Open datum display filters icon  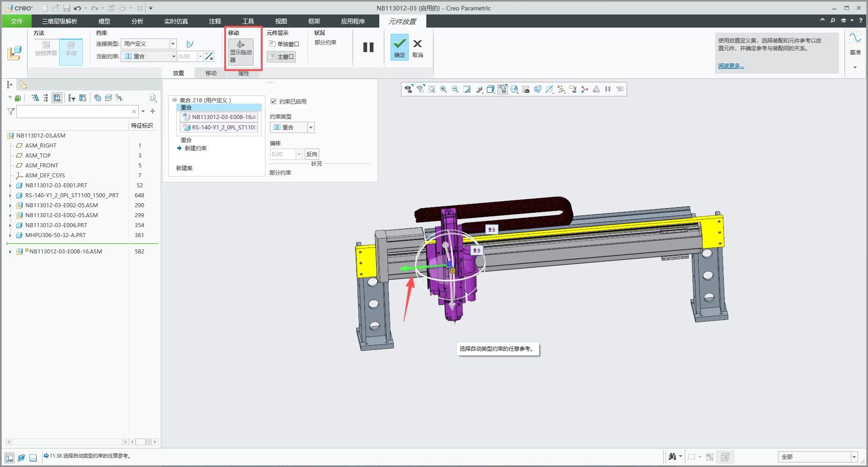[x=561, y=89]
